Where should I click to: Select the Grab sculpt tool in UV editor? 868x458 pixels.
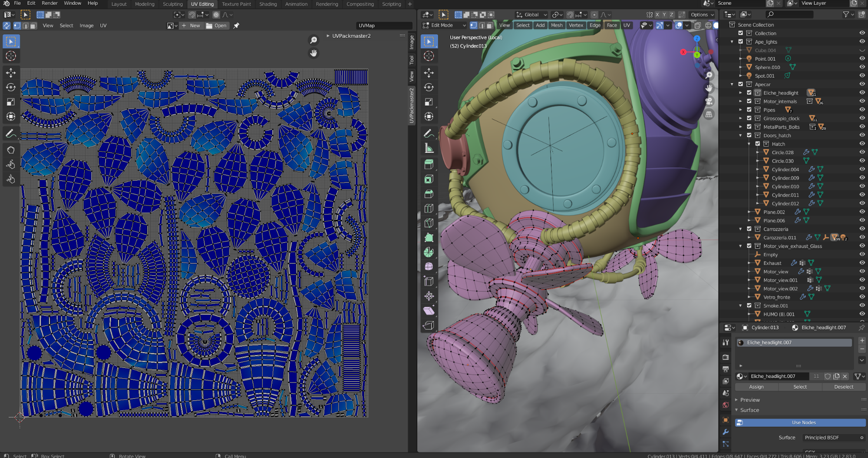11,150
